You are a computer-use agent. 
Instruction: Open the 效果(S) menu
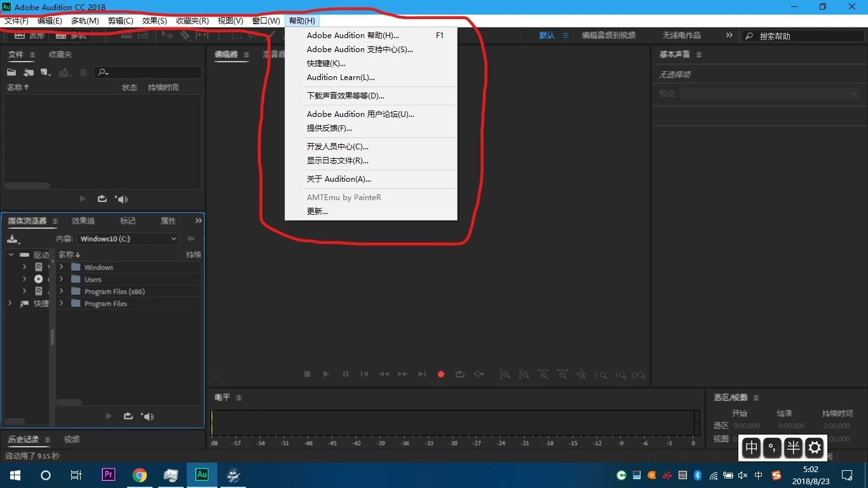click(x=154, y=21)
